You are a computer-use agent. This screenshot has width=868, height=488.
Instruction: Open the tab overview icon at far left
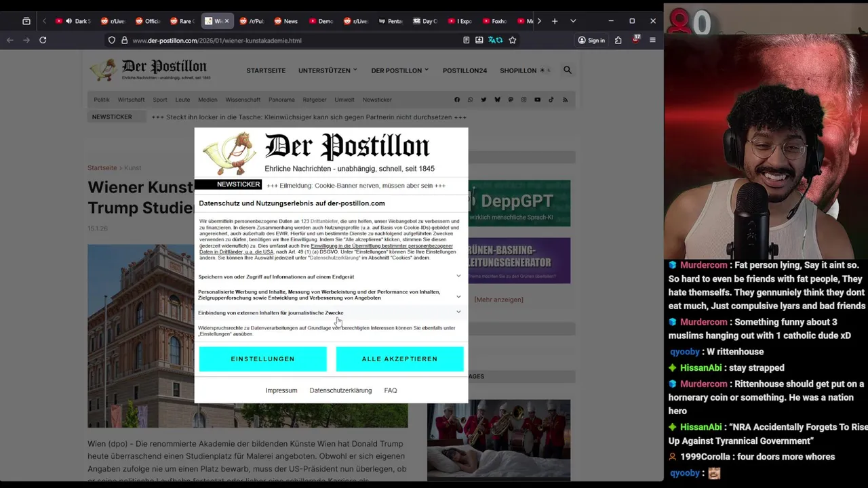pyautogui.click(x=26, y=21)
